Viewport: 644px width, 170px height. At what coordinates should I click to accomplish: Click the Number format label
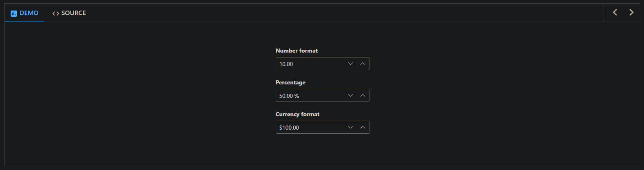[x=297, y=51]
